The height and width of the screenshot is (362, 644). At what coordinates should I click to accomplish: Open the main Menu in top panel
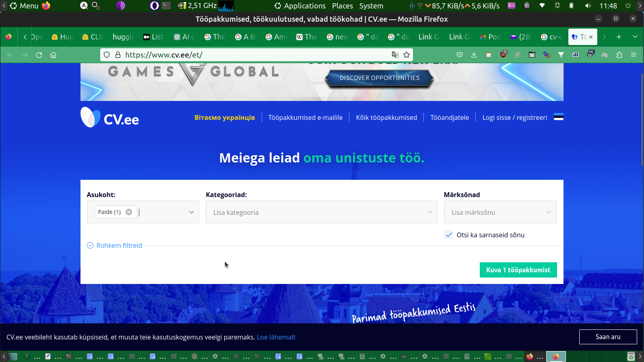24,6
